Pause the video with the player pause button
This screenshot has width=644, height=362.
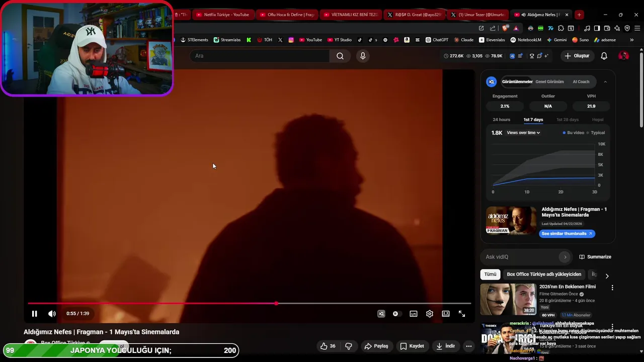(x=34, y=314)
